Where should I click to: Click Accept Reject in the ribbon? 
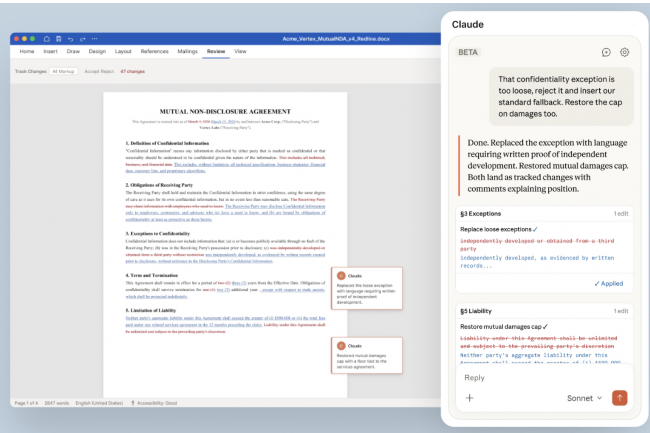click(98, 72)
